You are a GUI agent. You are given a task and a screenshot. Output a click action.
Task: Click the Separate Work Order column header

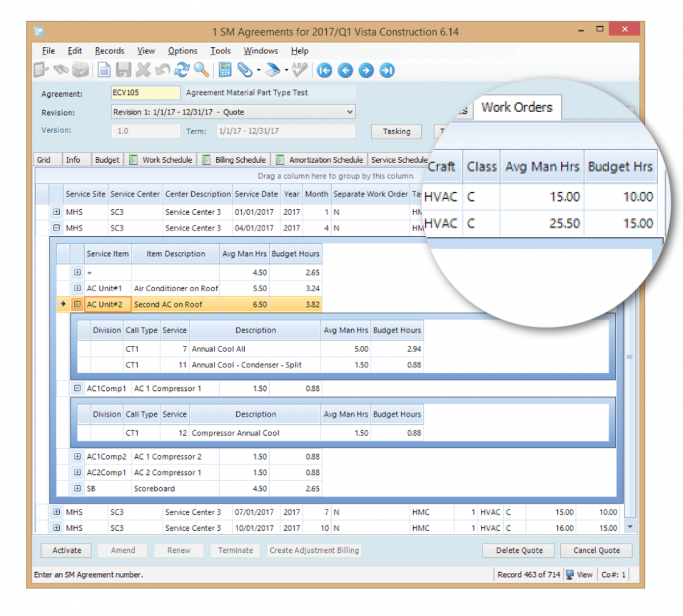click(371, 194)
